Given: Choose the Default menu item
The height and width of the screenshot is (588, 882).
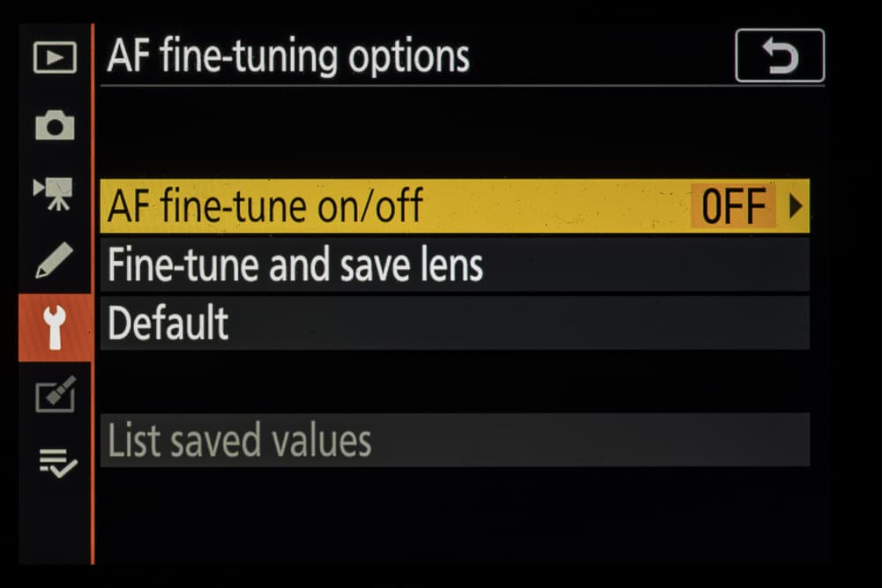Looking at the screenshot, I should point(168,323).
